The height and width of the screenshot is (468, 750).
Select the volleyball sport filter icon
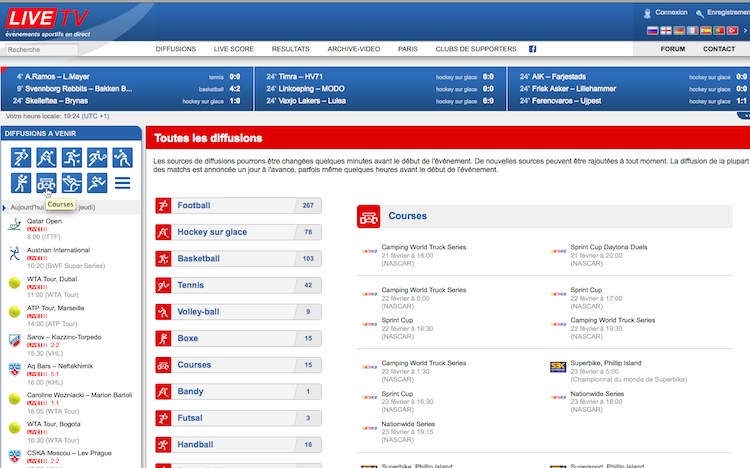click(x=122, y=157)
